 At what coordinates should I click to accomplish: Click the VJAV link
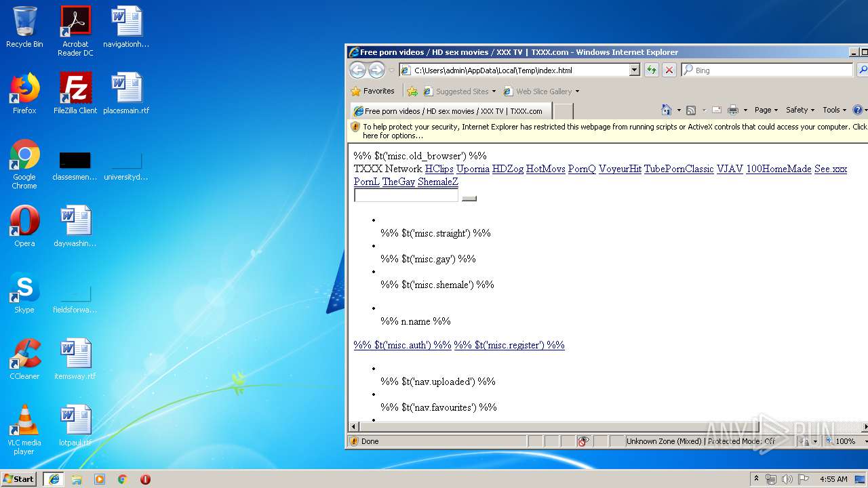730,169
